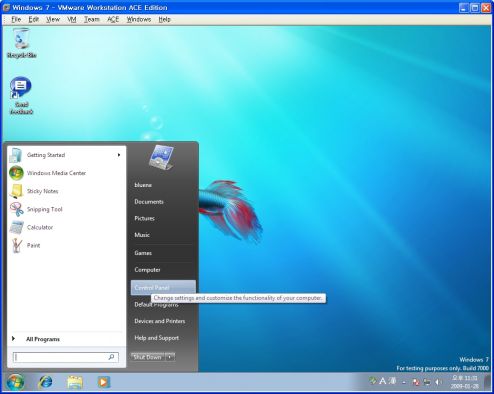Screen dimensions: 494x394
Task: Click the Start menu search box
Action: pyautogui.click(x=66, y=357)
